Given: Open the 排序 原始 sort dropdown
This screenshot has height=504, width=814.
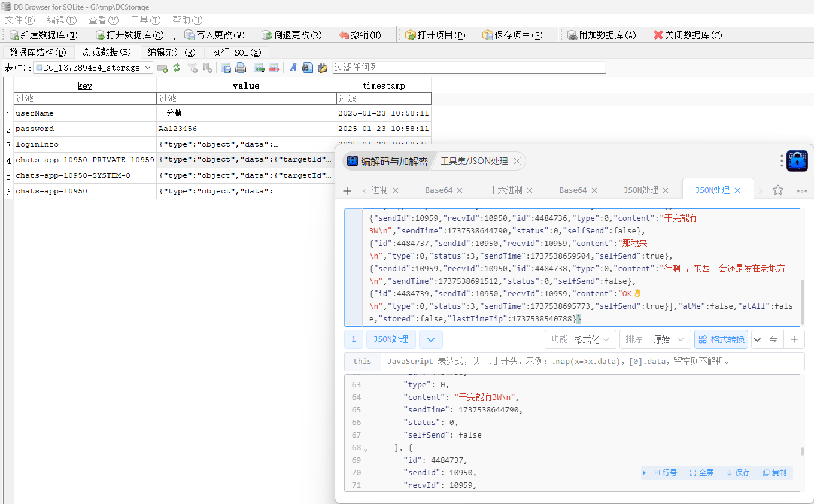Looking at the screenshot, I should click(655, 339).
